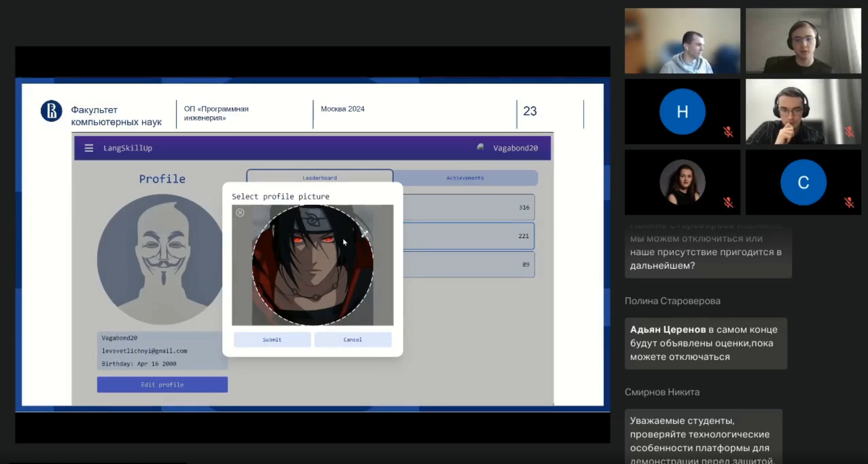Click muted mic icon on hand-on-chin man tile
This screenshot has width=868, height=464.
click(849, 132)
